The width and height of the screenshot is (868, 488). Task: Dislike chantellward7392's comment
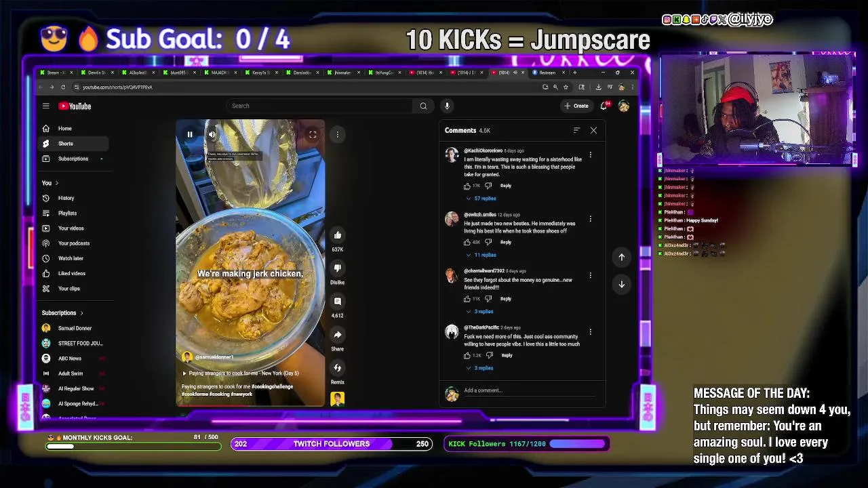(488, 299)
